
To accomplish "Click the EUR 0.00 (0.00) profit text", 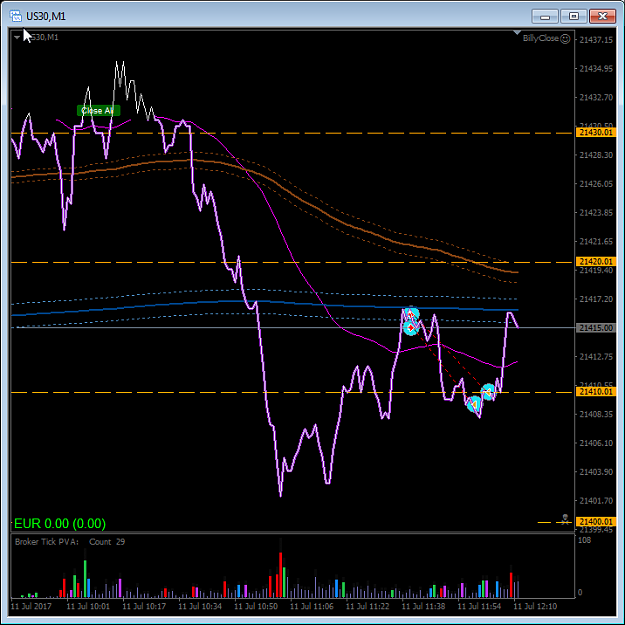I will [x=60, y=523].
